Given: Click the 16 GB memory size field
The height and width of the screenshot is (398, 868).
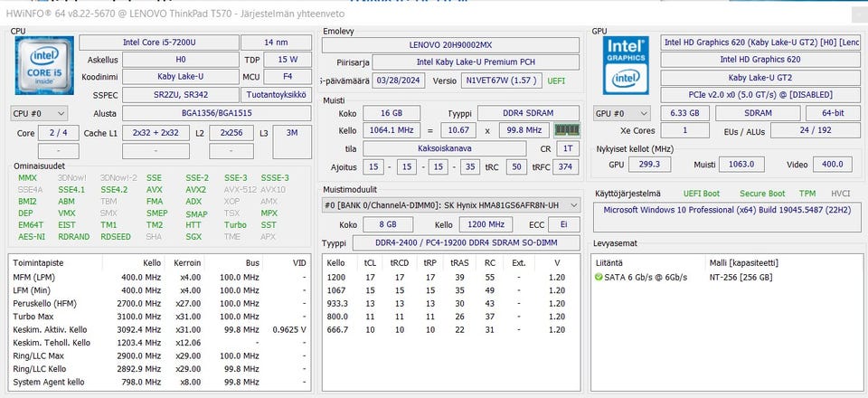Looking at the screenshot, I should pos(392,113).
